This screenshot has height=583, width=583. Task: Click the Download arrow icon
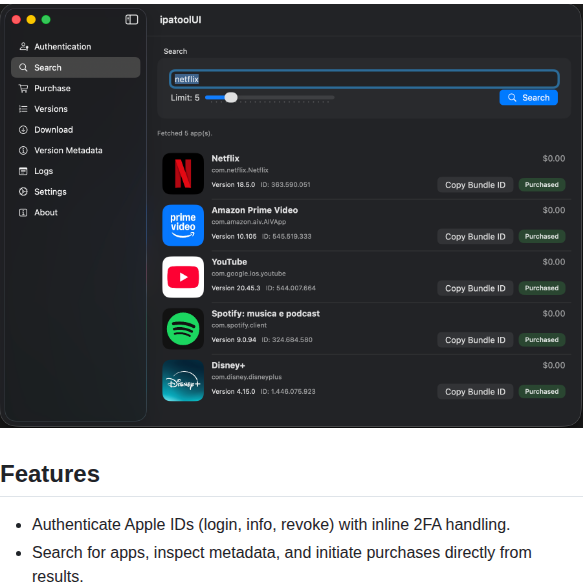coord(23,129)
